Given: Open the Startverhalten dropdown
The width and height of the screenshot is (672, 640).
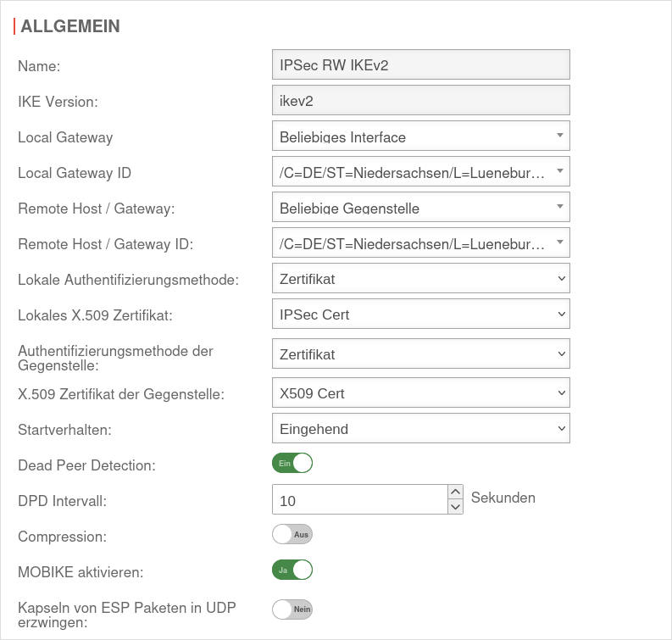Looking at the screenshot, I should (x=420, y=429).
